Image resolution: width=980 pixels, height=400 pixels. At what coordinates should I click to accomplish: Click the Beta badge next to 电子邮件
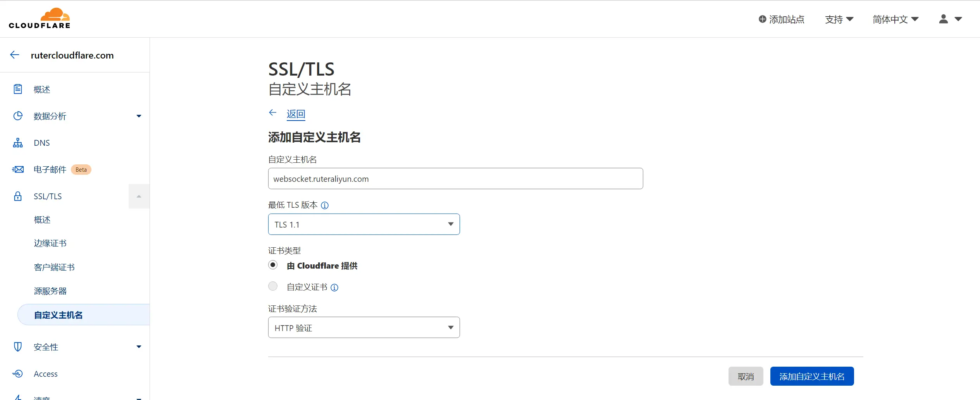(x=81, y=170)
